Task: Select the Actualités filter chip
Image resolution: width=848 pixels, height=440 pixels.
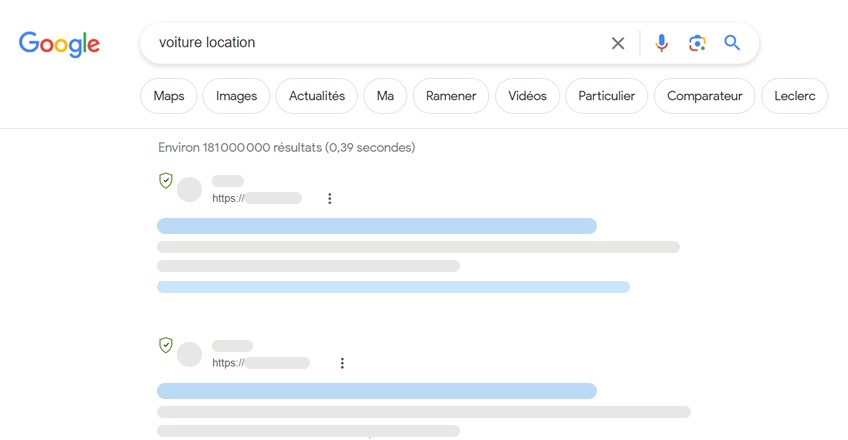Action: (316, 96)
